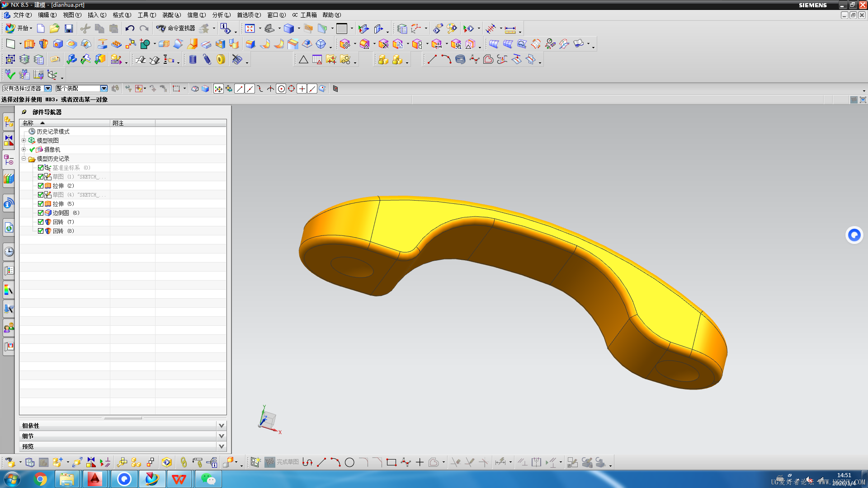
Task: Click the Save icon in toolbar
Action: point(69,28)
